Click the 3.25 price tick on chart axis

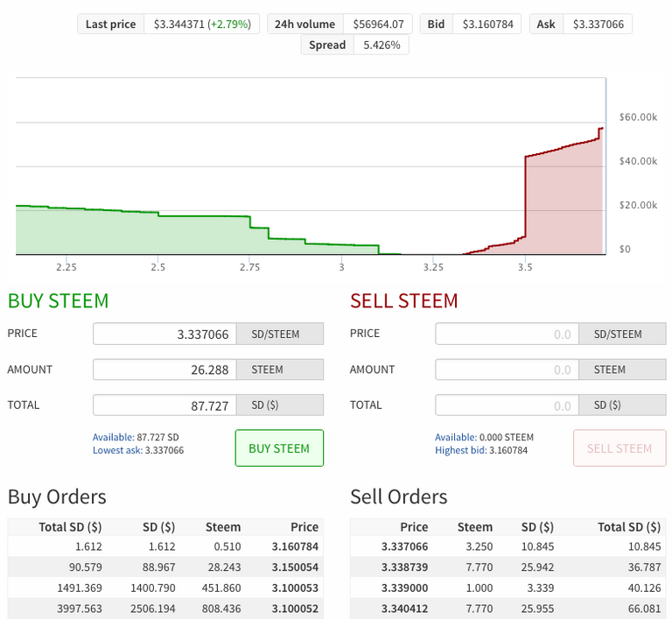(433, 267)
